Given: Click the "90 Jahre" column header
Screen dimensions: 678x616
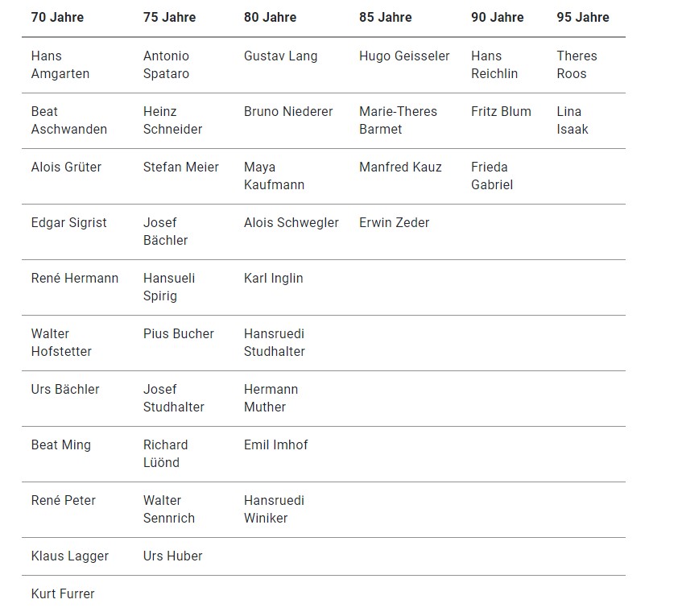Looking at the screenshot, I should pyautogui.click(x=498, y=17).
